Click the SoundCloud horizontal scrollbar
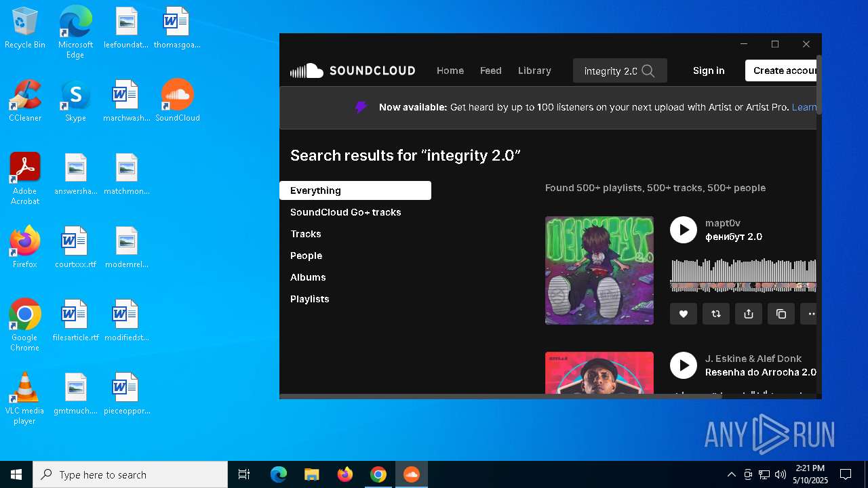868x488 pixels. click(500, 396)
